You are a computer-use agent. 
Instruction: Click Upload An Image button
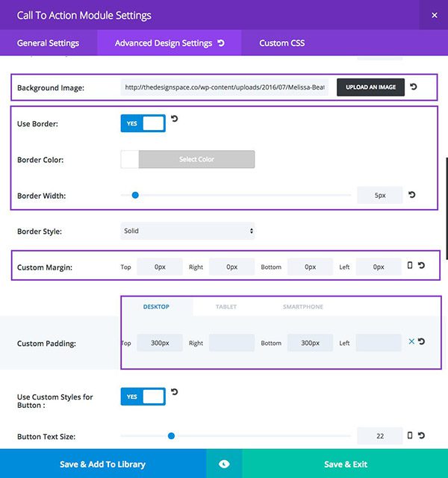coord(370,87)
